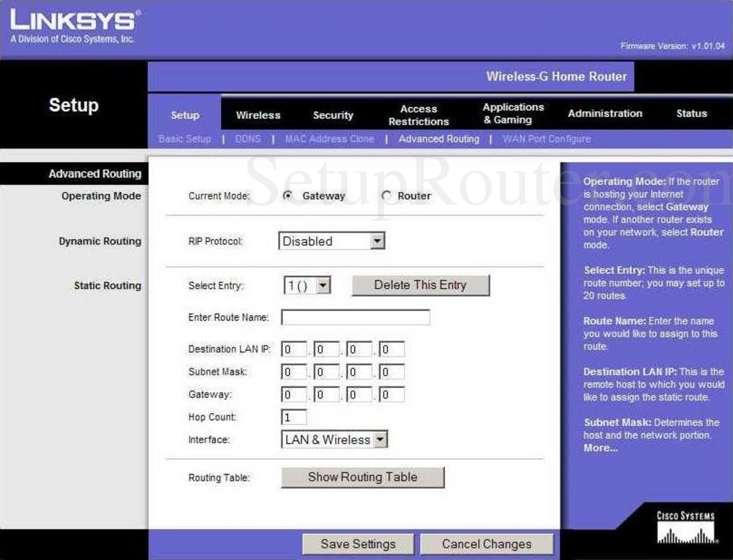Click the Cisco Systems logo
The width and height of the screenshot is (733, 560).
[686, 528]
